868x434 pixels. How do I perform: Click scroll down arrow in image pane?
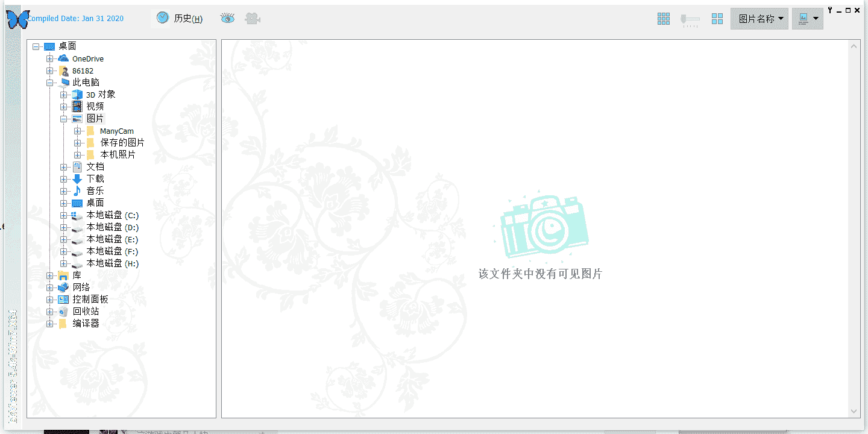(854, 411)
